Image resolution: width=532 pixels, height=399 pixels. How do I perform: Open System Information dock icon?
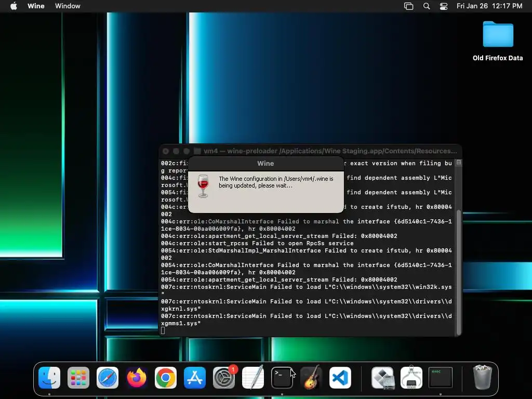click(411, 378)
